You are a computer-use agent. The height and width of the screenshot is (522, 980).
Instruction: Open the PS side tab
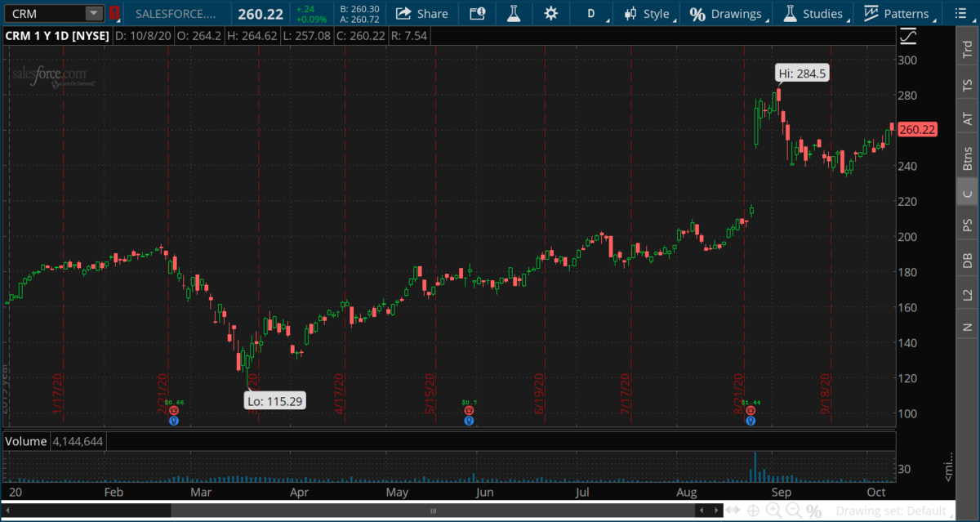pos(968,225)
